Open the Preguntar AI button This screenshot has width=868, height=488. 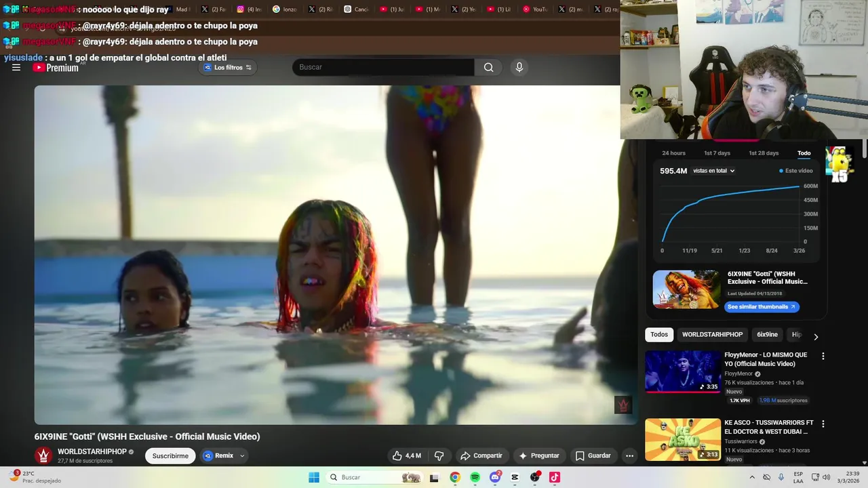tap(539, 455)
